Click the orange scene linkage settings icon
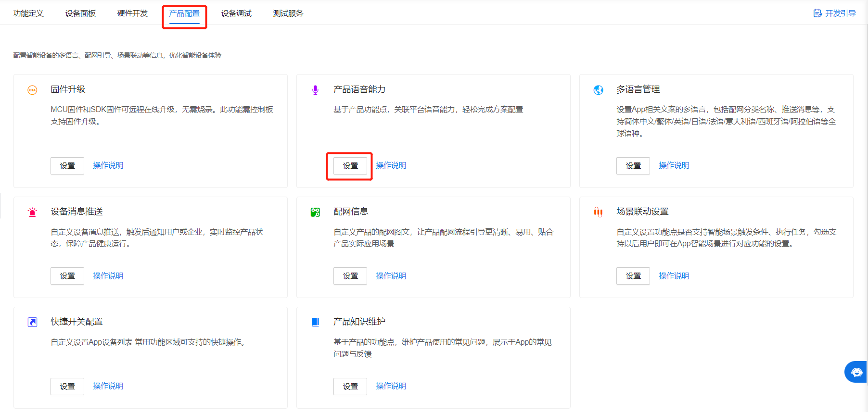868x412 pixels. coord(598,212)
